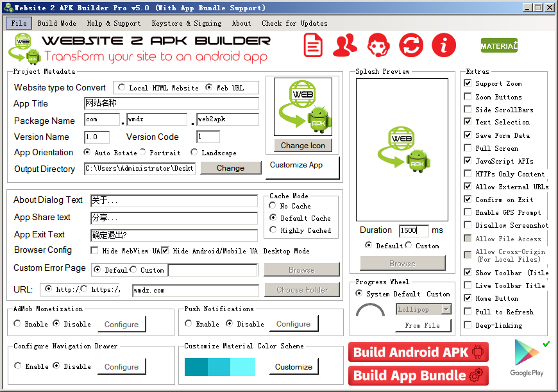558x392 pixels.
Task: Toggle Hide Android/Mobile UA checkbox
Action: click(x=165, y=251)
